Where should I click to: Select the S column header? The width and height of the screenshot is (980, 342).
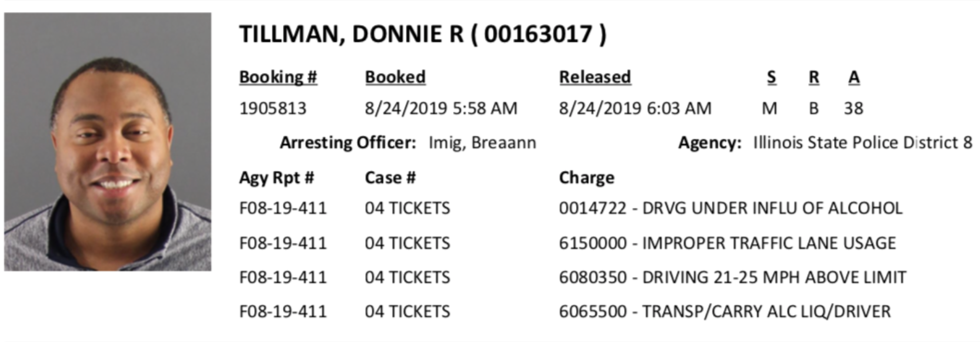point(771,77)
